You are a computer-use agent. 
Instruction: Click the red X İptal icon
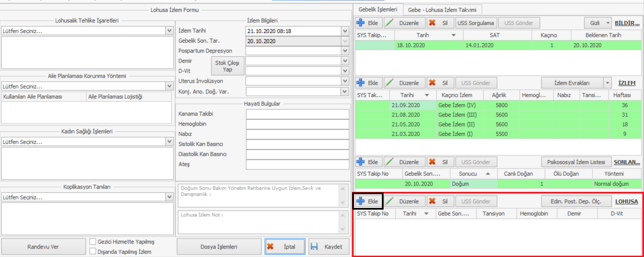(x=271, y=247)
